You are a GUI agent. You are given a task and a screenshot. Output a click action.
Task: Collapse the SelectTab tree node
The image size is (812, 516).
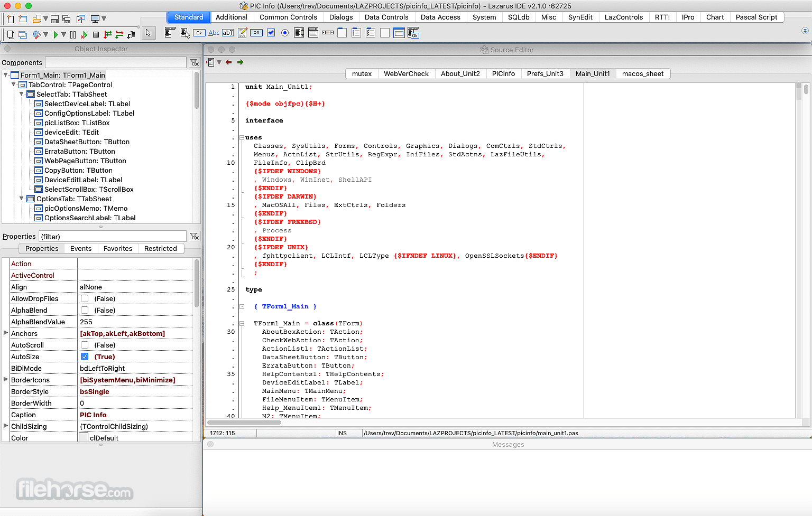tap(22, 94)
